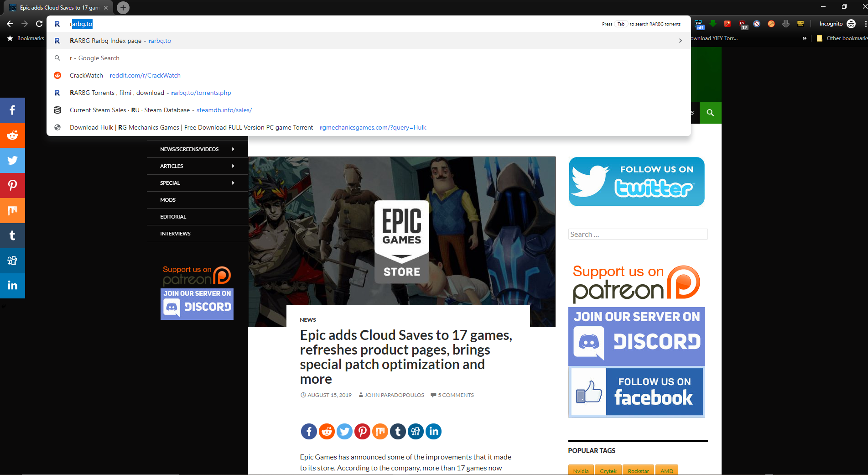The image size is (868, 475).
Task: Click the Tumblr share icon in left sidebar
Action: [x=12, y=235]
